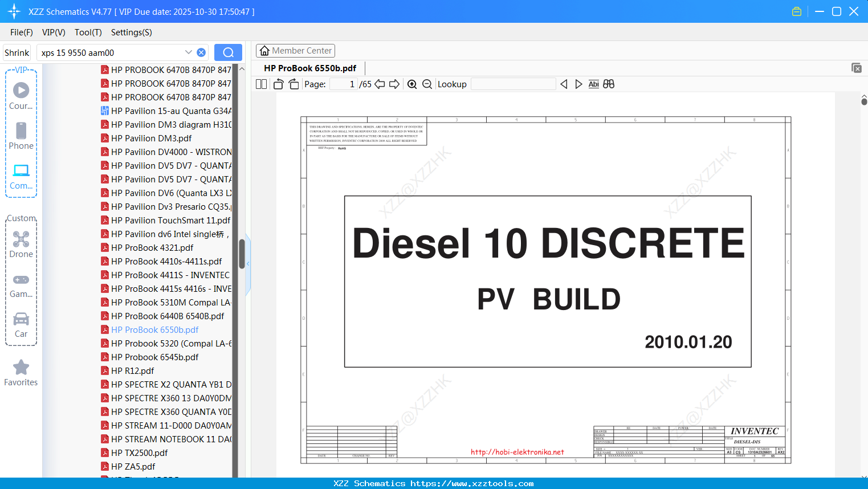
Task: Open HP Probook 5320 (Compal file
Action: (x=166, y=344)
